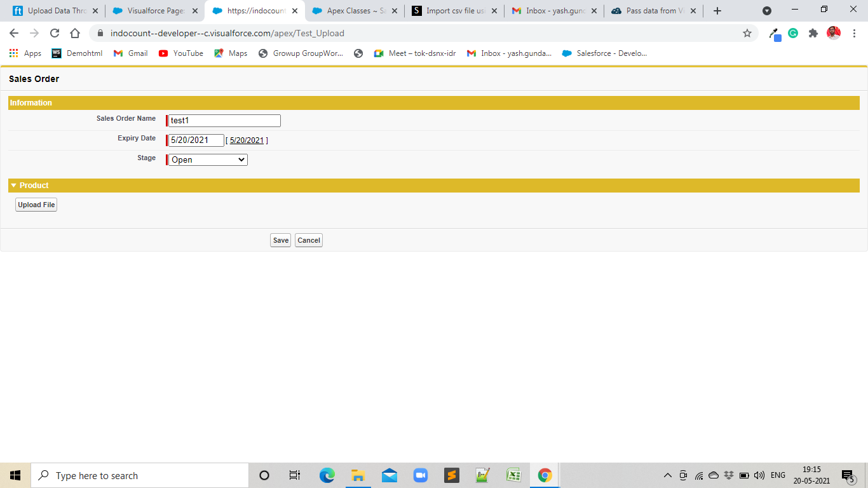Open the YouTube bookmark
This screenshot has height=488, width=868.
(x=181, y=53)
